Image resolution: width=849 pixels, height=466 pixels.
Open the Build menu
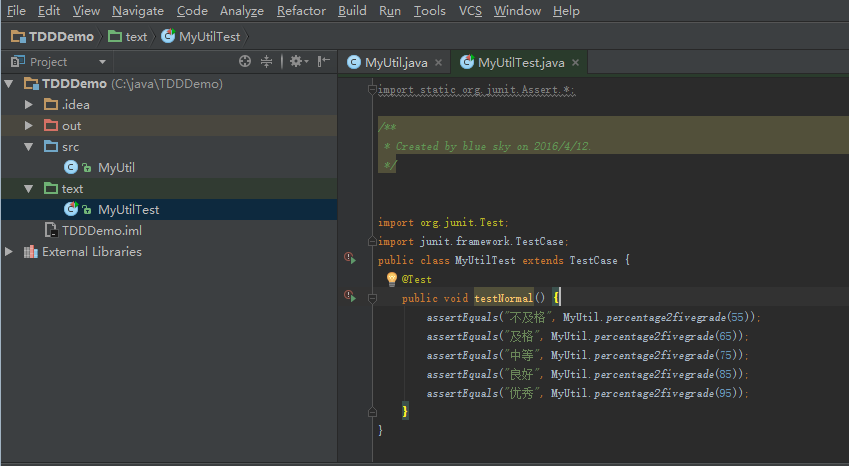coord(352,11)
